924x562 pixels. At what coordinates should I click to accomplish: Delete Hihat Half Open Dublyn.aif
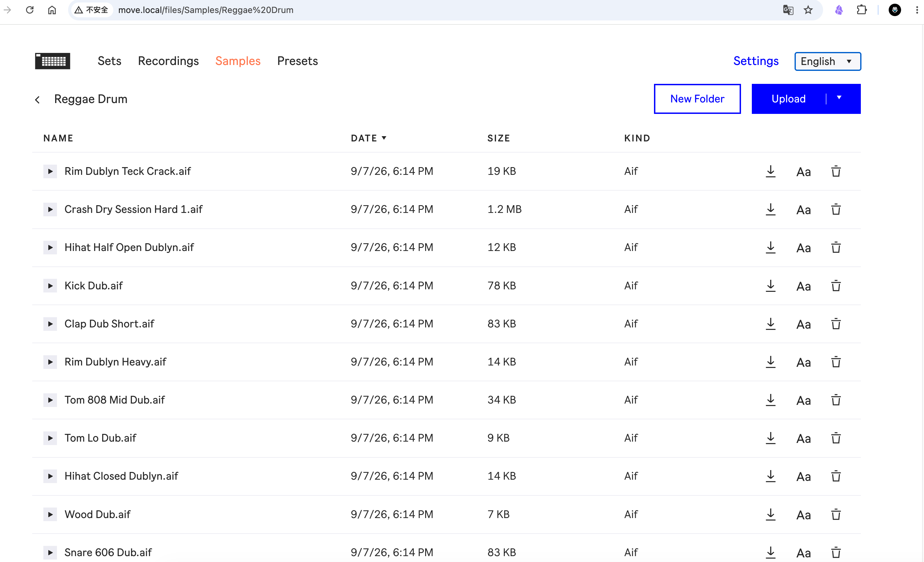pos(836,248)
